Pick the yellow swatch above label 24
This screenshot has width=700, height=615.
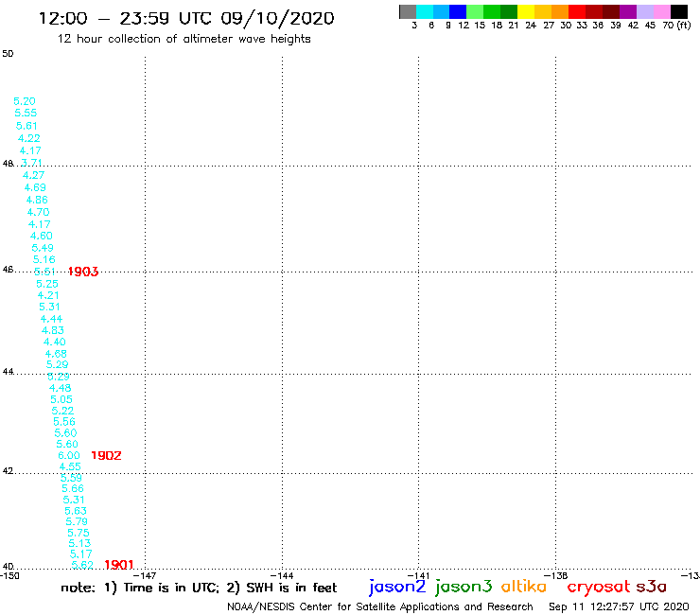tap(526, 11)
